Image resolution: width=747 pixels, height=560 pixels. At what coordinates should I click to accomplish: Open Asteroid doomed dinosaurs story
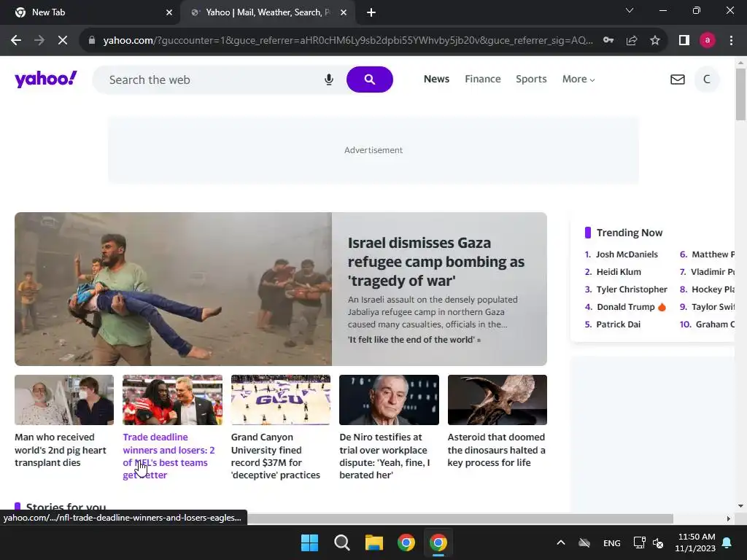click(496, 449)
